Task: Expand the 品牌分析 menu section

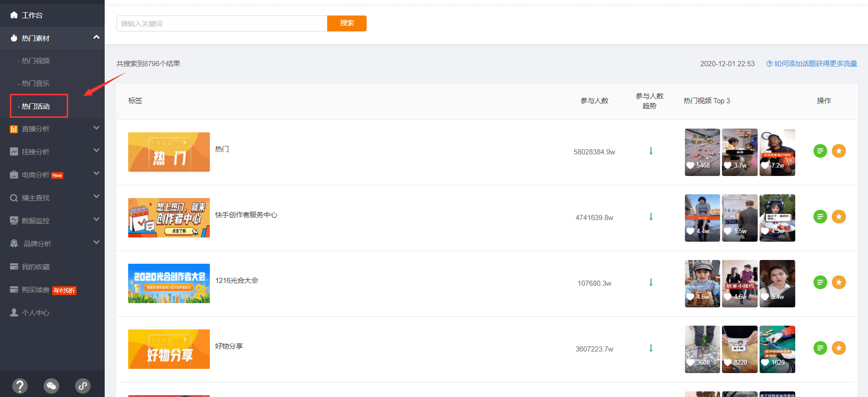Action: tap(96, 243)
